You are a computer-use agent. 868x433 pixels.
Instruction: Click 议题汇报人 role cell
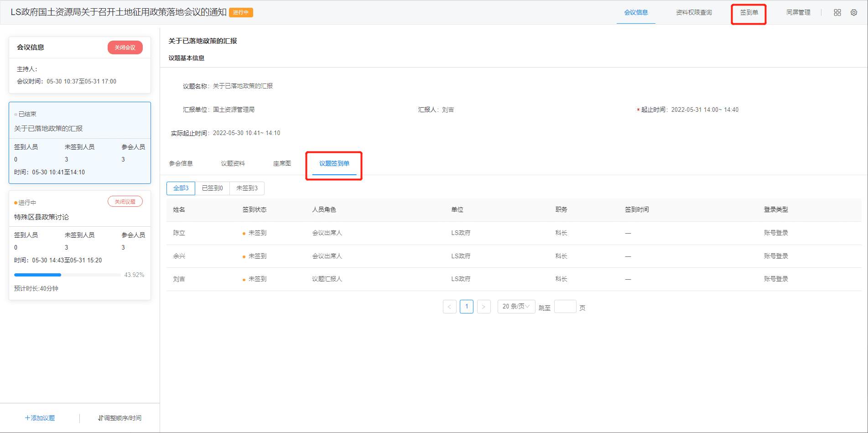point(327,279)
